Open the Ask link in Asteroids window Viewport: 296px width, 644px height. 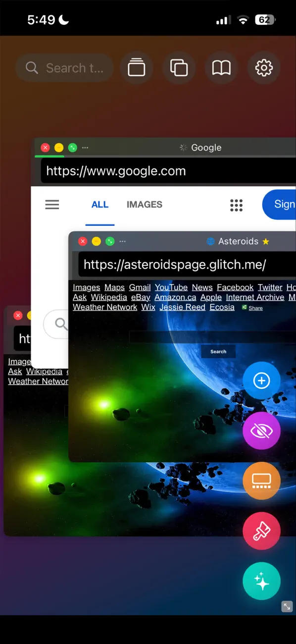pos(80,297)
